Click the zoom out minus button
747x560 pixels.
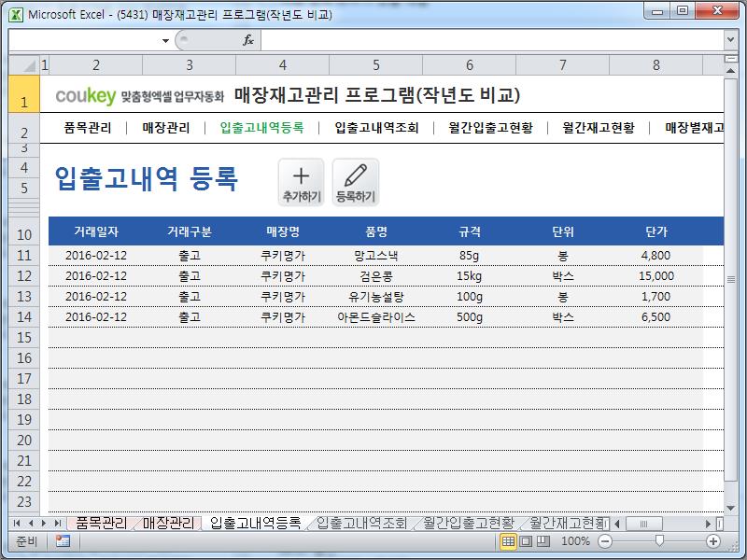(x=605, y=541)
